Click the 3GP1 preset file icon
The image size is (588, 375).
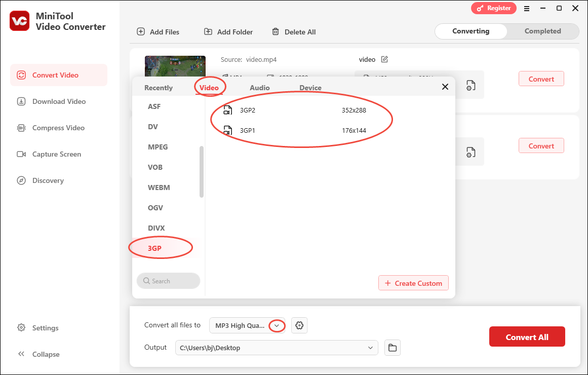(x=227, y=131)
